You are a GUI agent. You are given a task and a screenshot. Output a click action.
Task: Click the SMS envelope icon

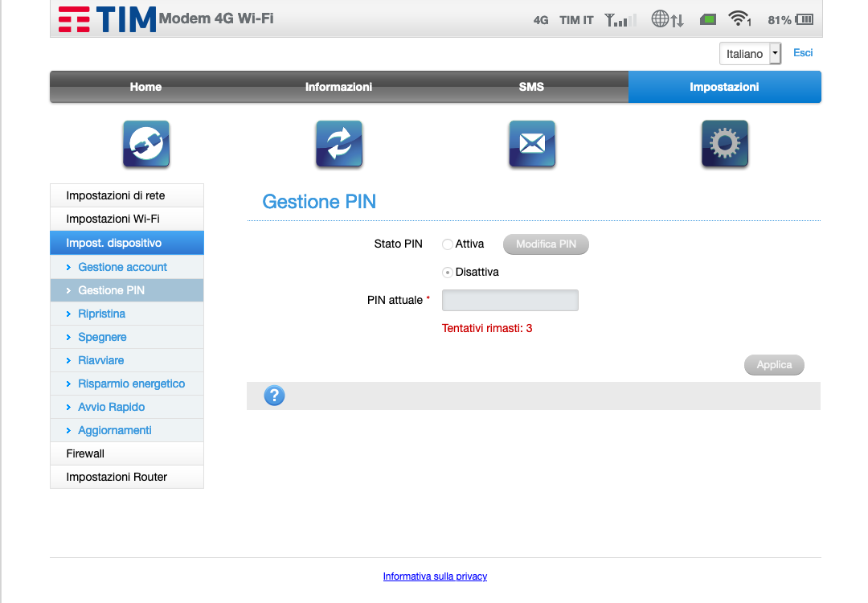532,144
